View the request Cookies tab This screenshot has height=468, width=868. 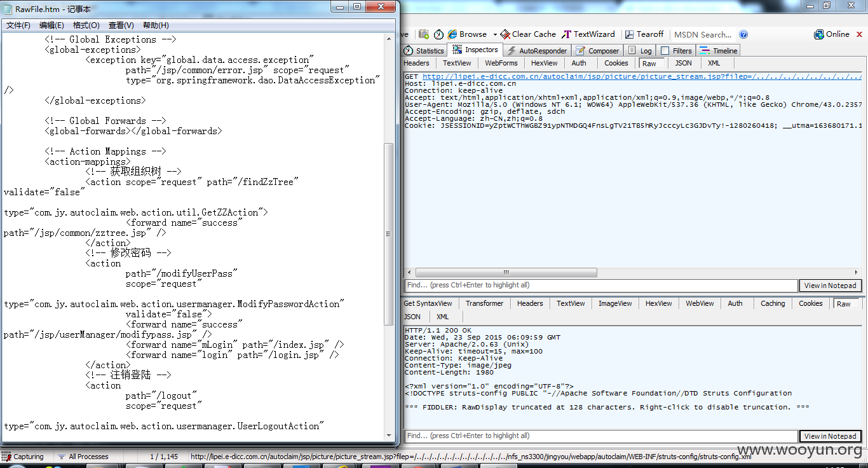[x=616, y=63]
